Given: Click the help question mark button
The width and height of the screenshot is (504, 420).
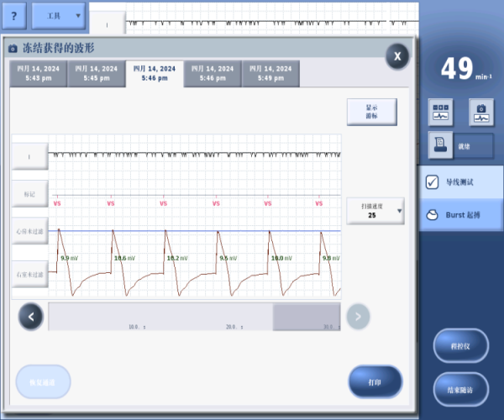Looking at the screenshot, I should 18,15.
